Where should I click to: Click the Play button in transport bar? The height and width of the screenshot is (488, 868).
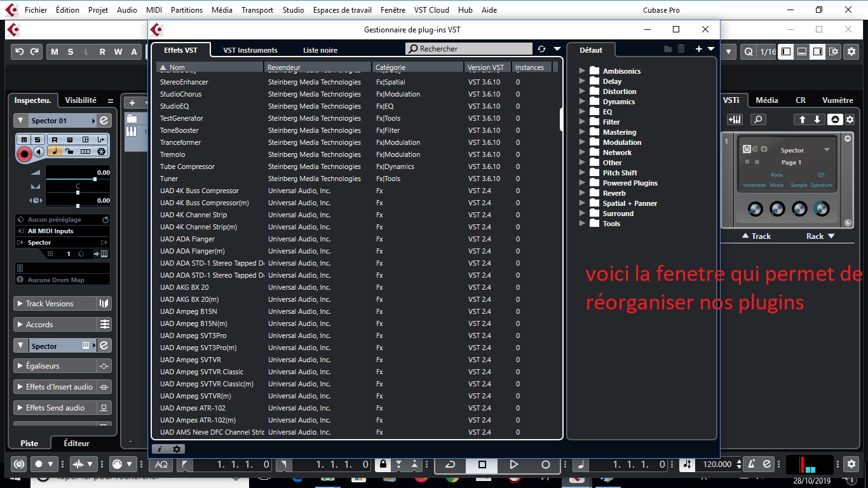pos(514,464)
